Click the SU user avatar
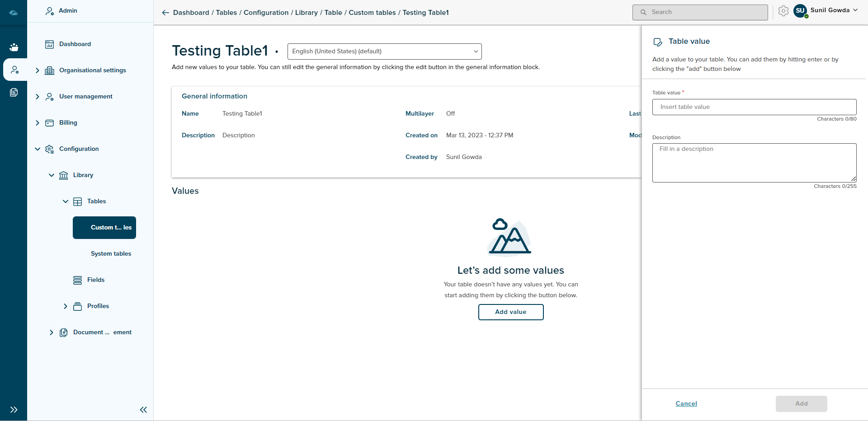The image size is (868, 421). click(800, 11)
